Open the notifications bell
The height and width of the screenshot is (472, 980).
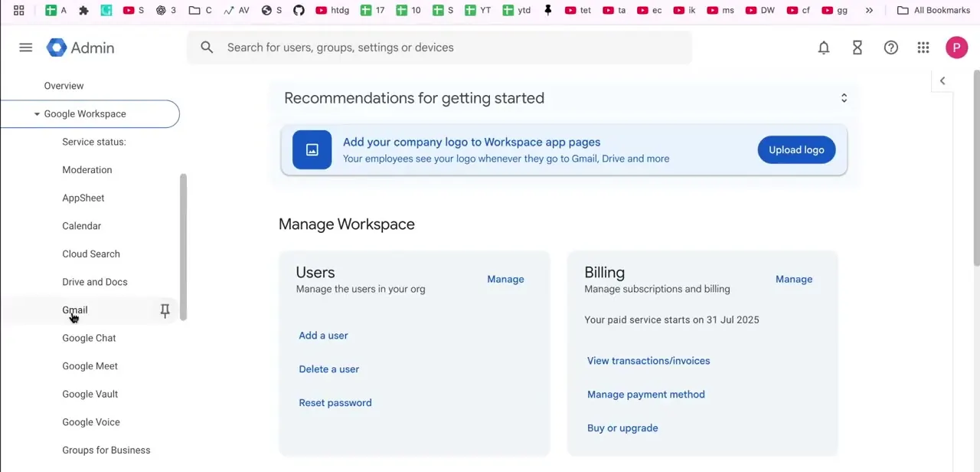coord(824,48)
